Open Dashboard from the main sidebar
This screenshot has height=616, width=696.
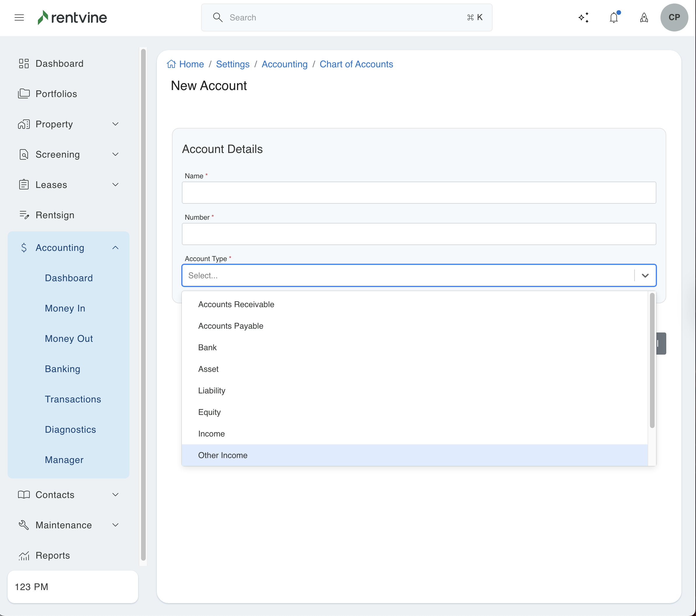[x=59, y=64]
